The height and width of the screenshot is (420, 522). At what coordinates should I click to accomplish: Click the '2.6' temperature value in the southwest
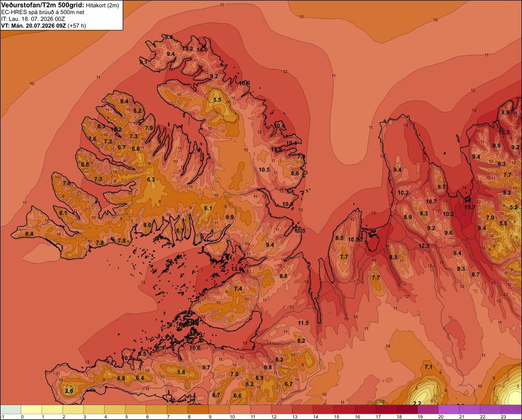[x=69, y=391]
